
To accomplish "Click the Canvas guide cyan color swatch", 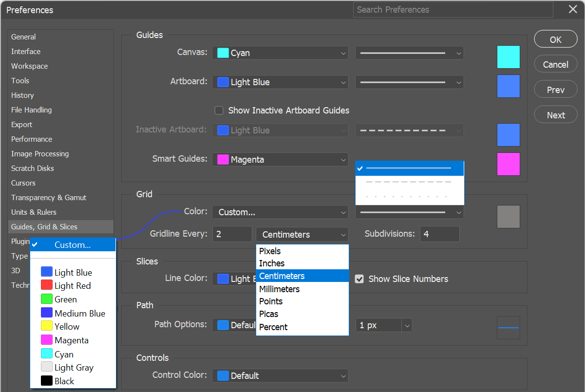I will [508, 57].
